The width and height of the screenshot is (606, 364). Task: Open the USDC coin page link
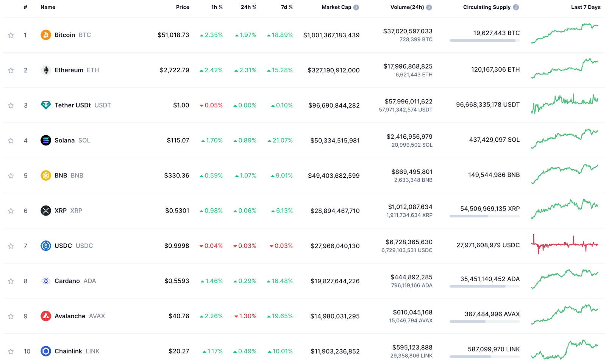coord(74,246)
